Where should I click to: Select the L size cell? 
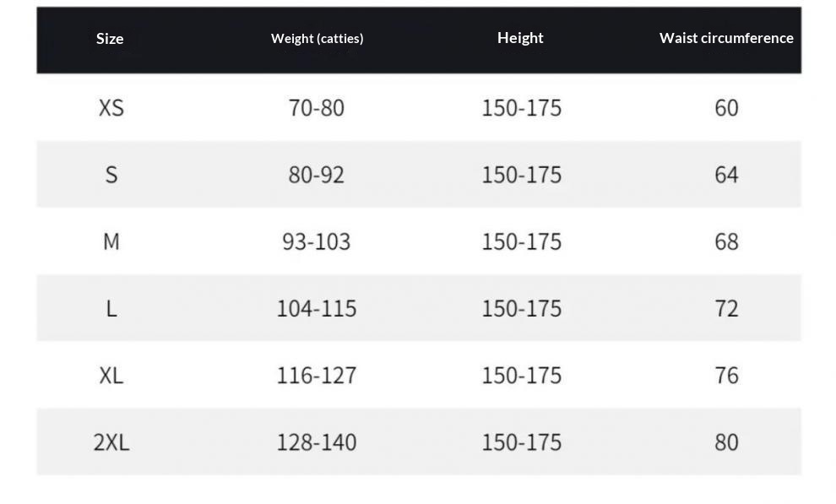point(111,308)
